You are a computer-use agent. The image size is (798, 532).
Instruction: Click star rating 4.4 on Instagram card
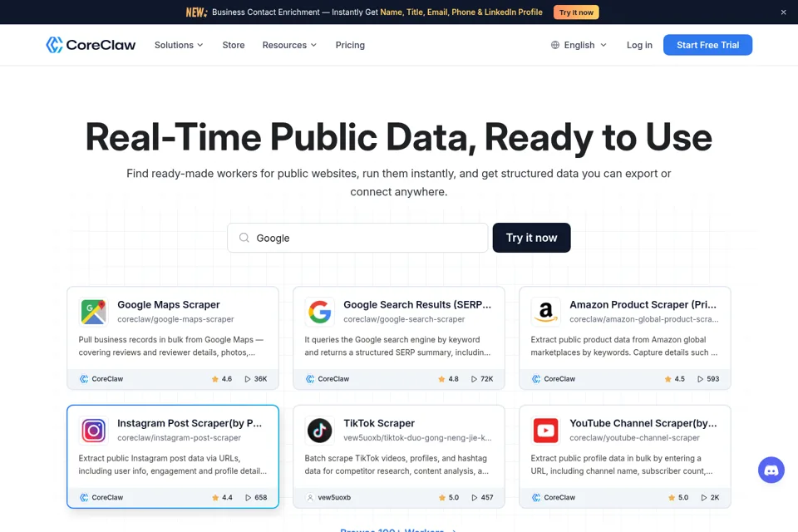click(222, 497)
